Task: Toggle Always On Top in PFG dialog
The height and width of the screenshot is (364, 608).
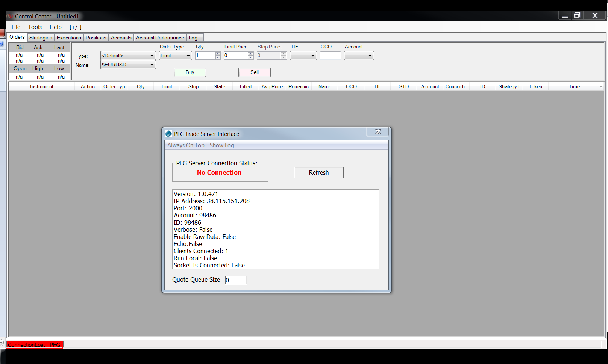Action: (x=186, y=145)
